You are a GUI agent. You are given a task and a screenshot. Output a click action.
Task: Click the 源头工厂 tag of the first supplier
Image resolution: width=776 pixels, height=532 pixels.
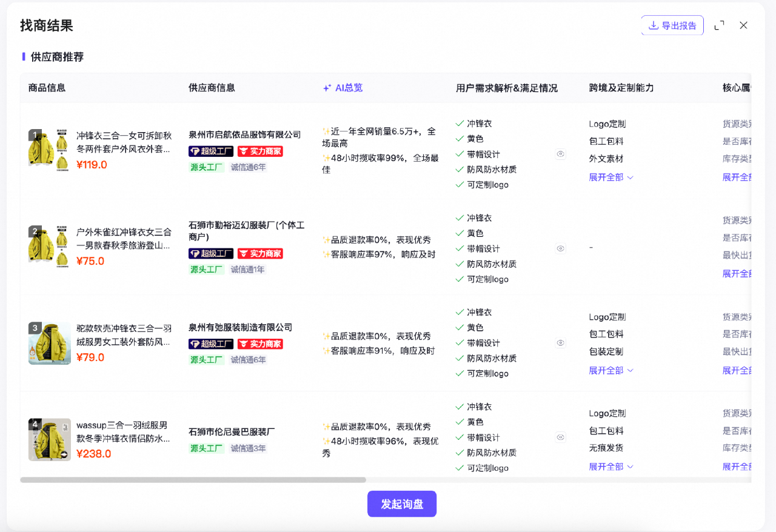click(x=206, y=167)
